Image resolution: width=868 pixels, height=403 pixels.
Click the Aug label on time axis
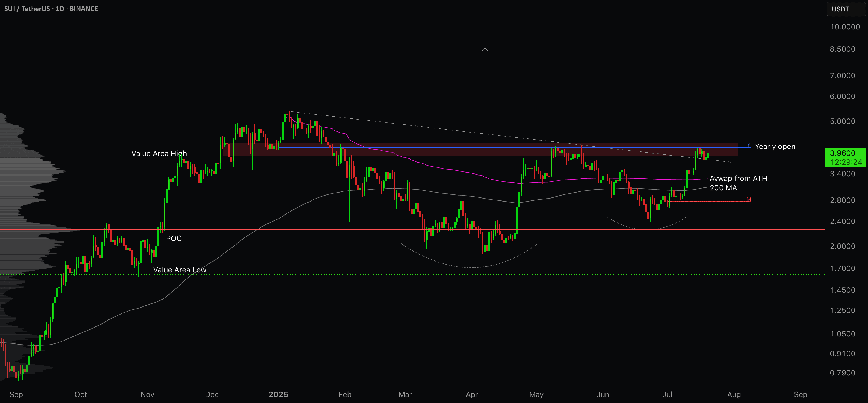pyautogui.click(x=734, y=395)
